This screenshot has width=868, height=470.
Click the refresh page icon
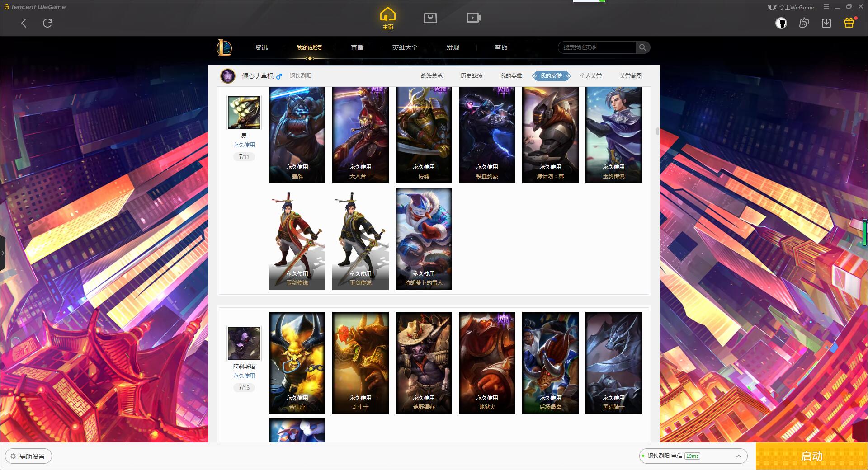click(x=47, y=23)
